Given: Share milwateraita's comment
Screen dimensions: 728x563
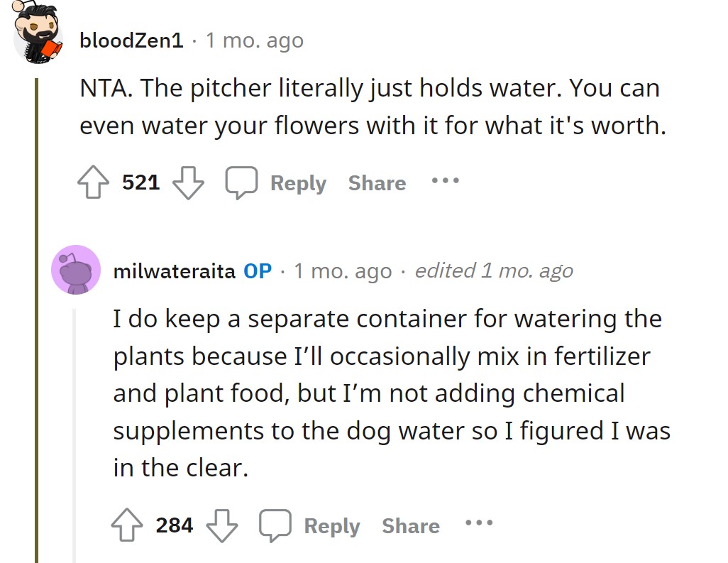Looking at the screenshot, I should (411, 526).
